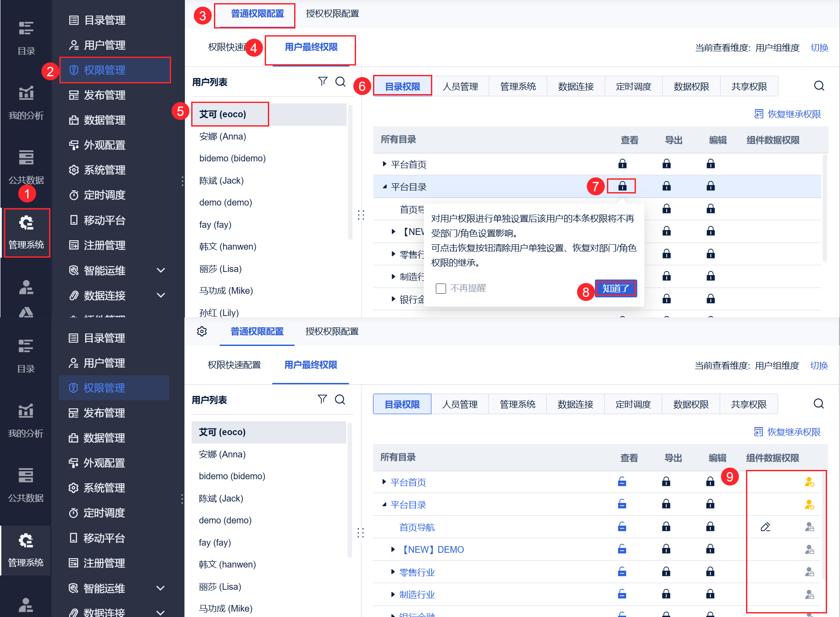Click search icon right of lower 共享权限 tab

pos(819,403)
